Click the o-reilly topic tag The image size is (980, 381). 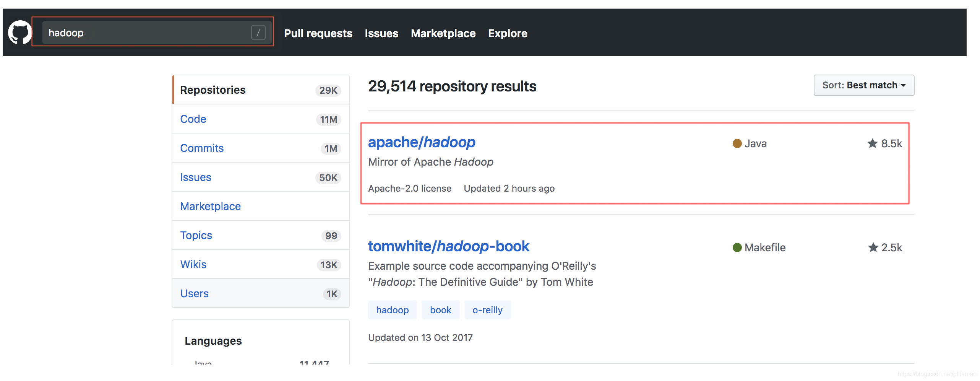pyautogui.click(x=487, y=310)
